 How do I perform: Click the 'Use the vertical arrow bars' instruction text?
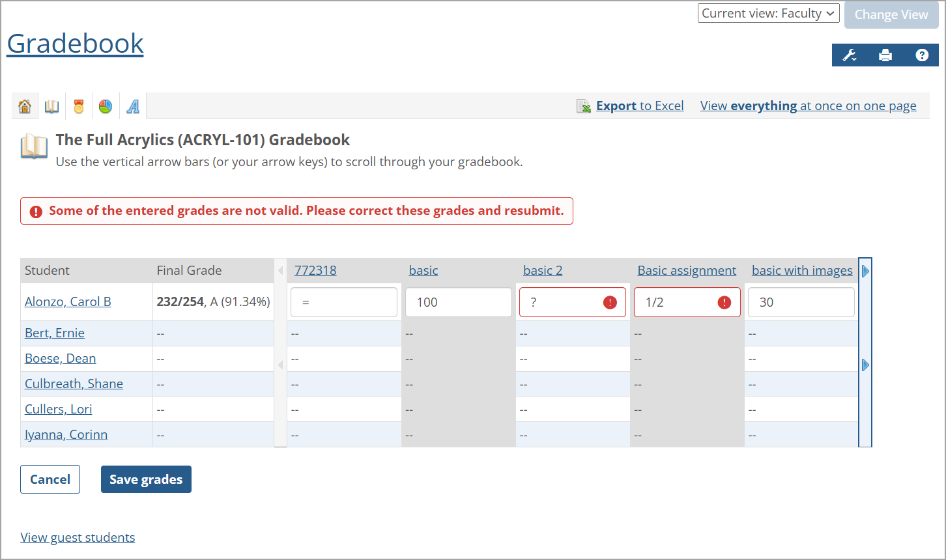click(289, 161)
